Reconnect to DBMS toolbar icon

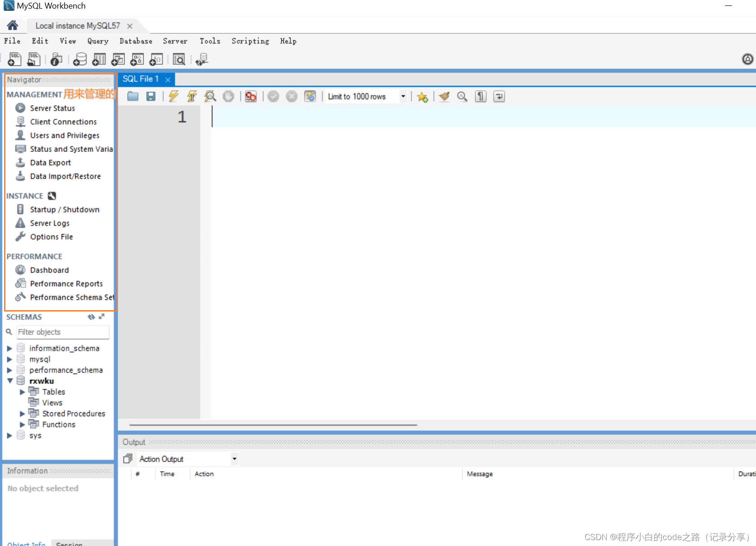point(202,59)
